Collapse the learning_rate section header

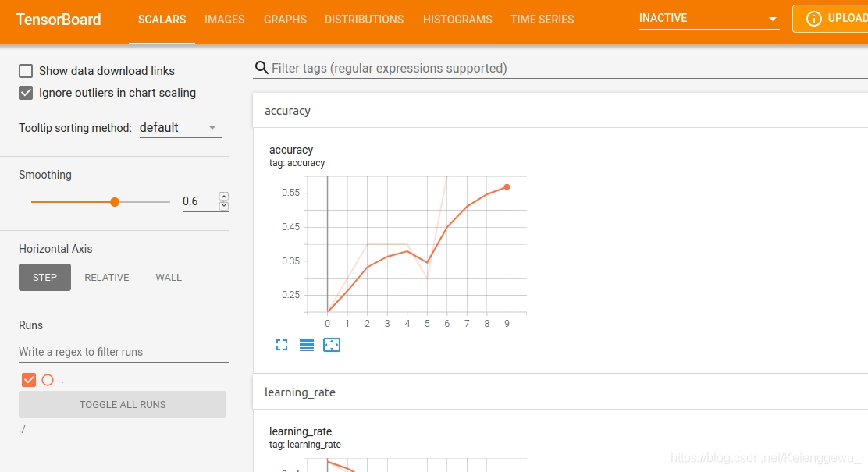[560, 392]
